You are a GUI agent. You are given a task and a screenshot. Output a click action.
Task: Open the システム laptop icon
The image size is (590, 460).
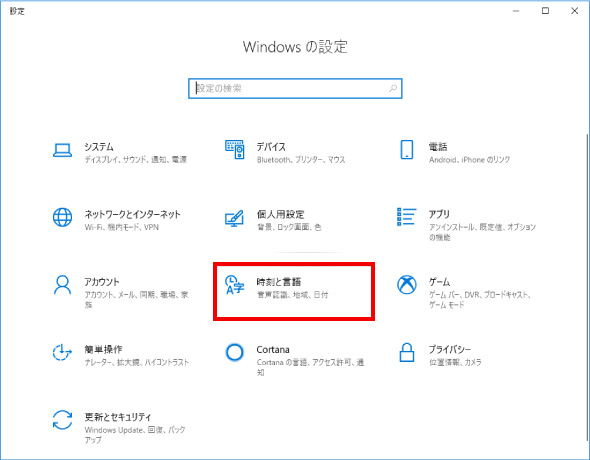coord(62,150)
